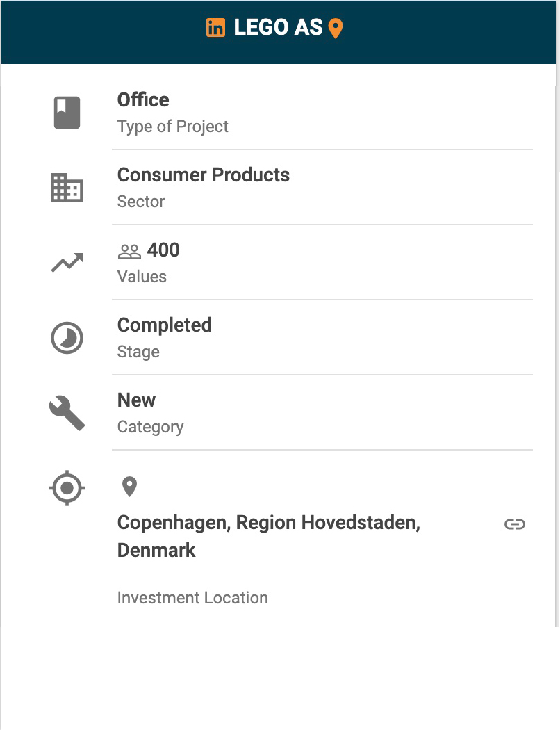Click the crosshair target location icon

coord(67,487)
